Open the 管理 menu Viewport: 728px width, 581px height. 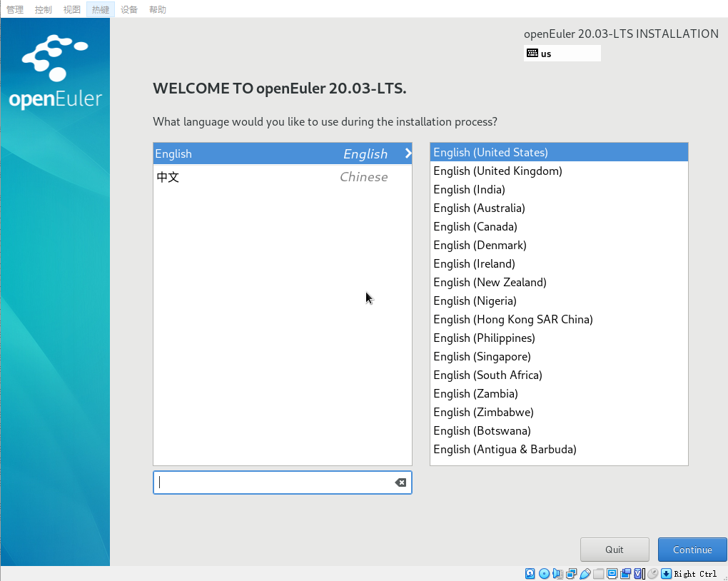[15, 9]
